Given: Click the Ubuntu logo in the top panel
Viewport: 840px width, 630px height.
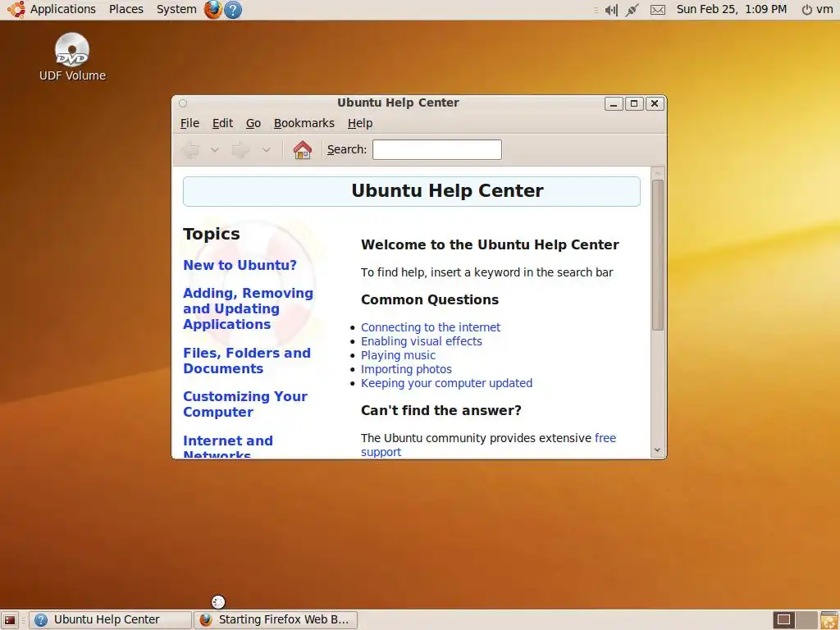Looking at the screenshot, I should pos(16,10).
